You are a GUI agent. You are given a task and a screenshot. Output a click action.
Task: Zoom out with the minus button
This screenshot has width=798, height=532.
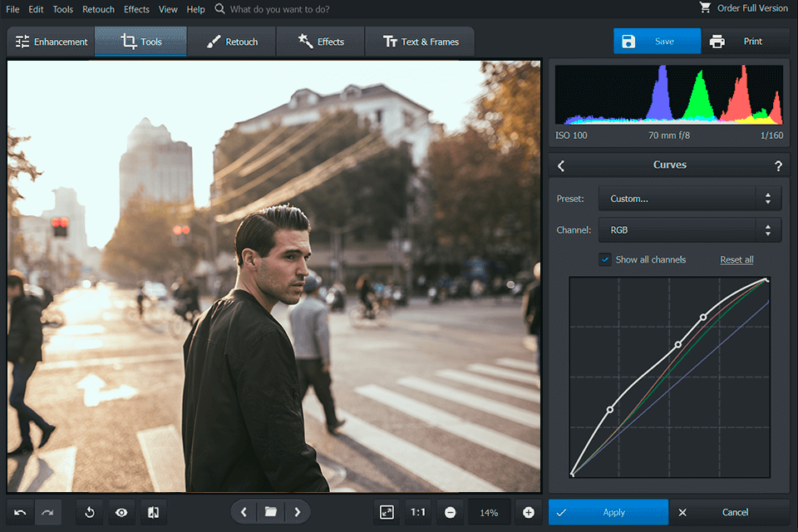click(450, 513)
